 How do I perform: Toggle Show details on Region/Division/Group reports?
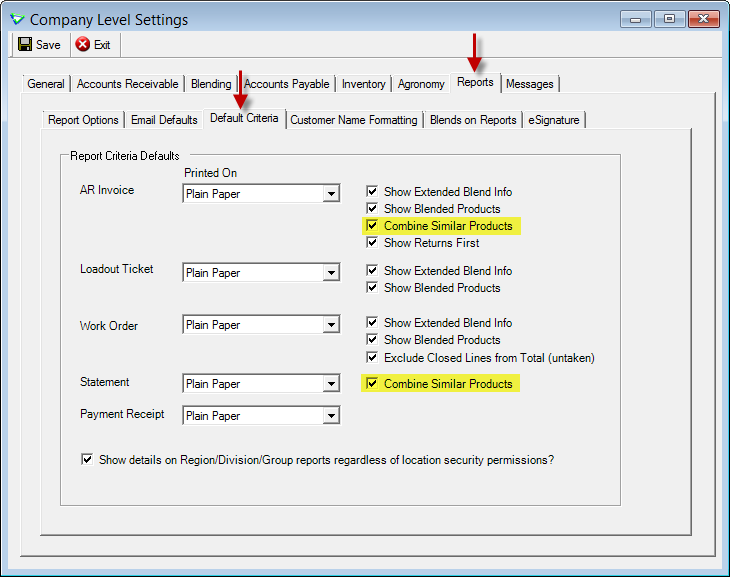click(x=87, y=459)
